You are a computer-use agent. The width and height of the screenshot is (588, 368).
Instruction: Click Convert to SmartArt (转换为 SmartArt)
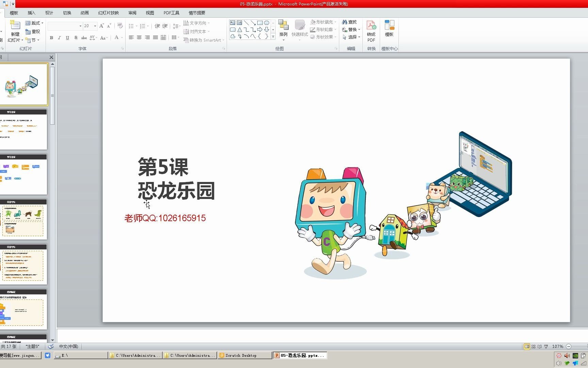[204, 40]
